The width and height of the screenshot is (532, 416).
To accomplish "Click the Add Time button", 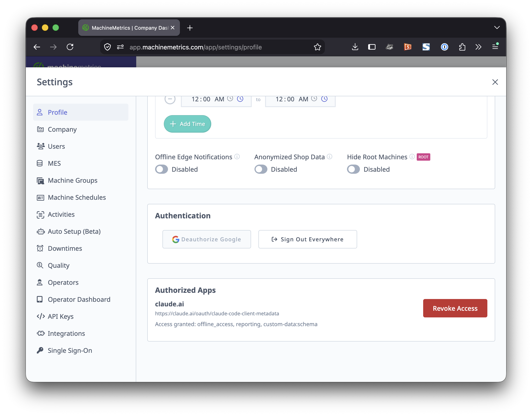I will [x=187, y=124].
